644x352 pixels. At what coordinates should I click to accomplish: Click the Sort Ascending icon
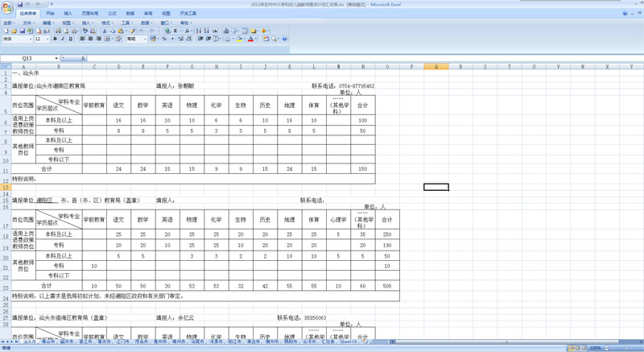(198, 31)
